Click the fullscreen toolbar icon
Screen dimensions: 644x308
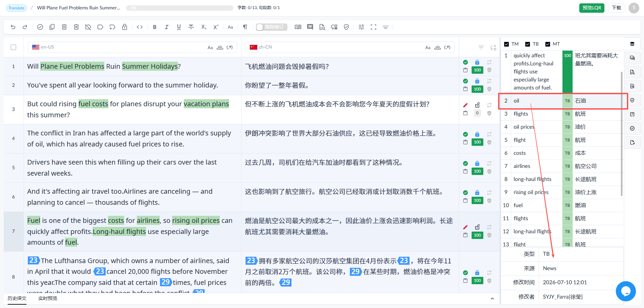tap(373, 27)
